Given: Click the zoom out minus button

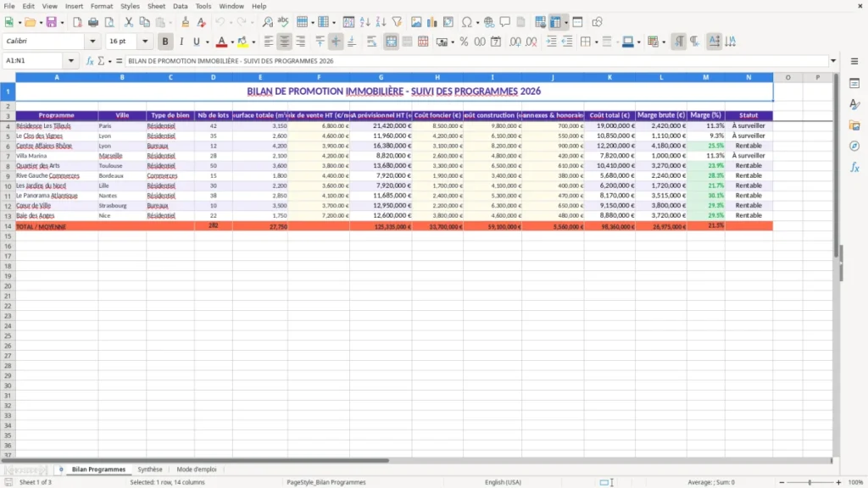Looking at the screenshot, I should [x=782, y=482].
